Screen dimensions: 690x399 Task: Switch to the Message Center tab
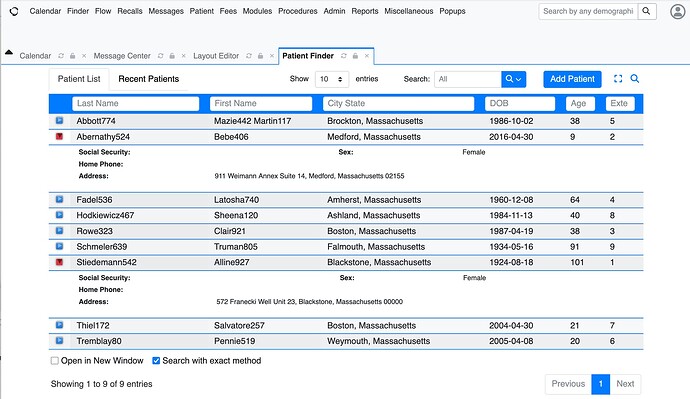[122, 56]
